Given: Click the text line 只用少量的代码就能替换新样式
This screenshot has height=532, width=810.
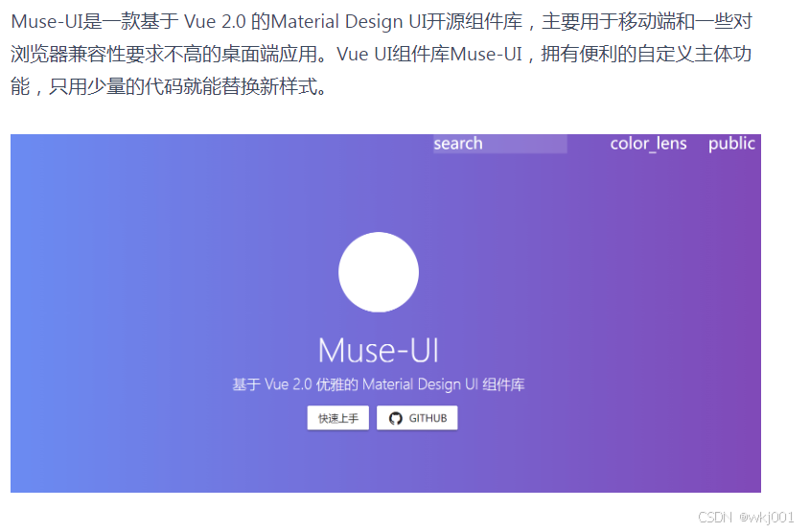Looking at the screenshot, I should (x=188, y=86).
